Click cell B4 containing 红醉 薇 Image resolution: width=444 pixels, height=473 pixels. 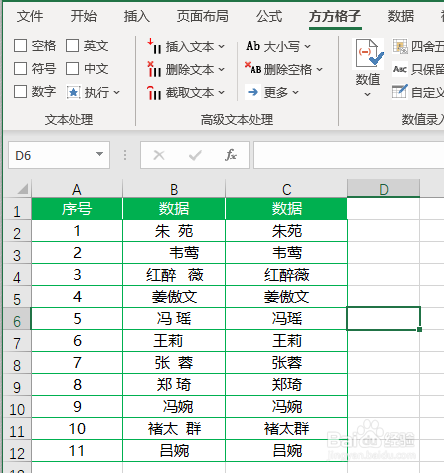coord(174,275)
